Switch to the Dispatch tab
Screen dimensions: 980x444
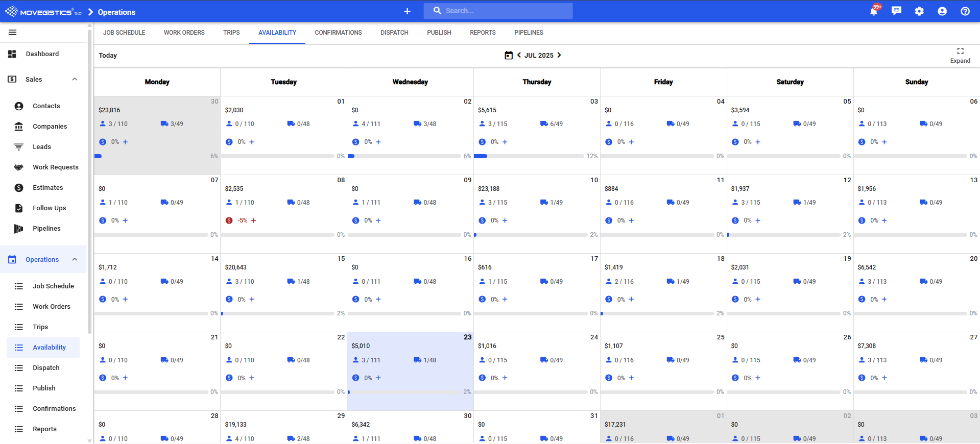point(394,33)
